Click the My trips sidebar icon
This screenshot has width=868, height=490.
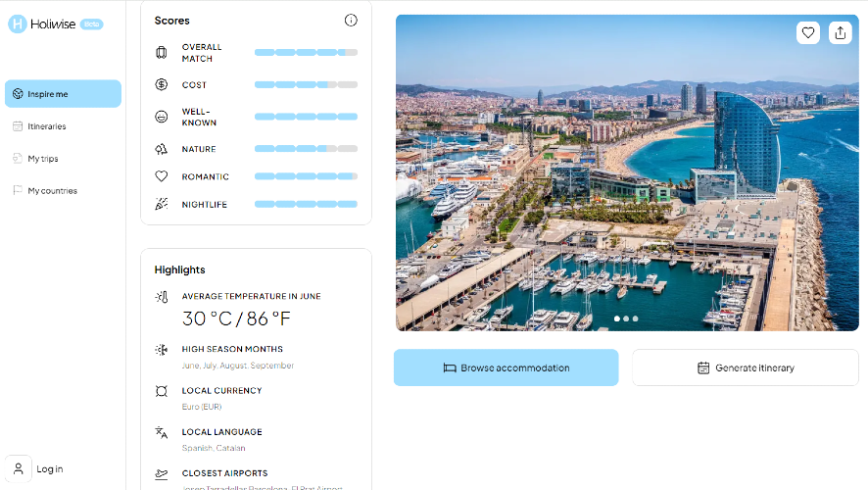click(18, 159)
